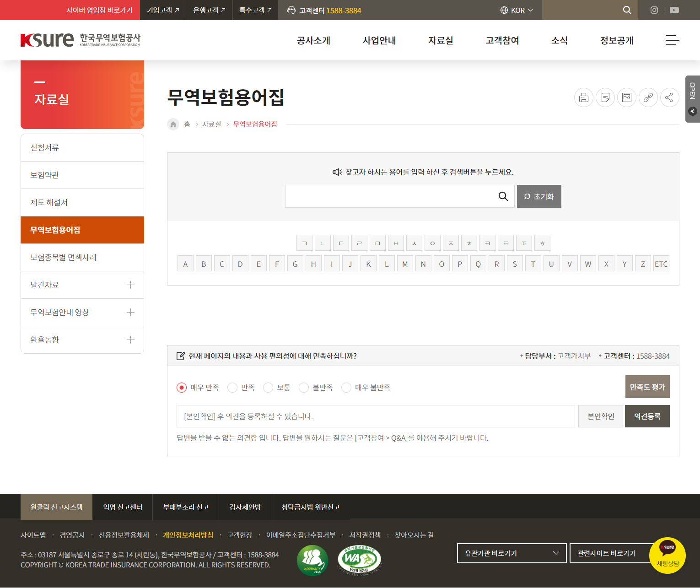Open the YouTube icon in header
This screenshot has width=700, height=588.
point(674,10)
